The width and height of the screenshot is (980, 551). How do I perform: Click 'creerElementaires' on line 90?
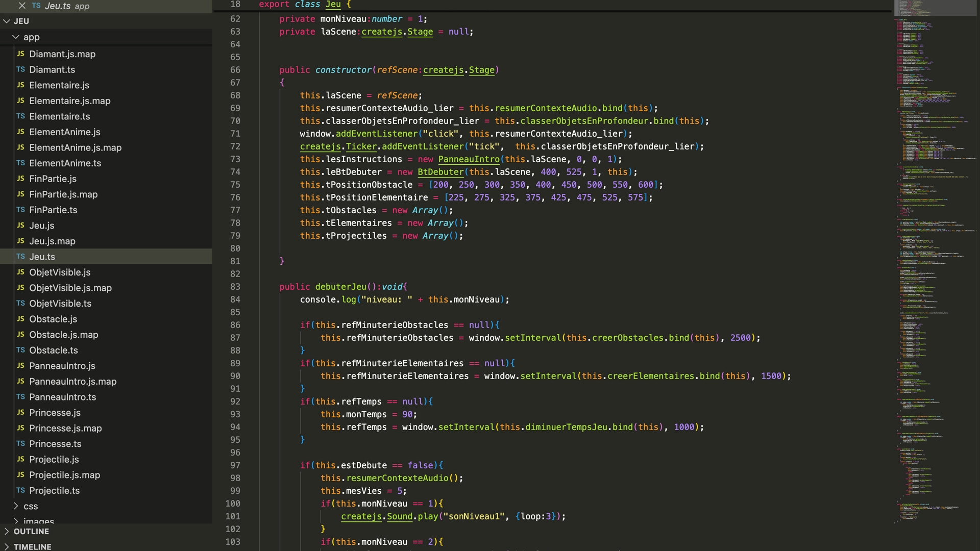(x=651, y=376)
